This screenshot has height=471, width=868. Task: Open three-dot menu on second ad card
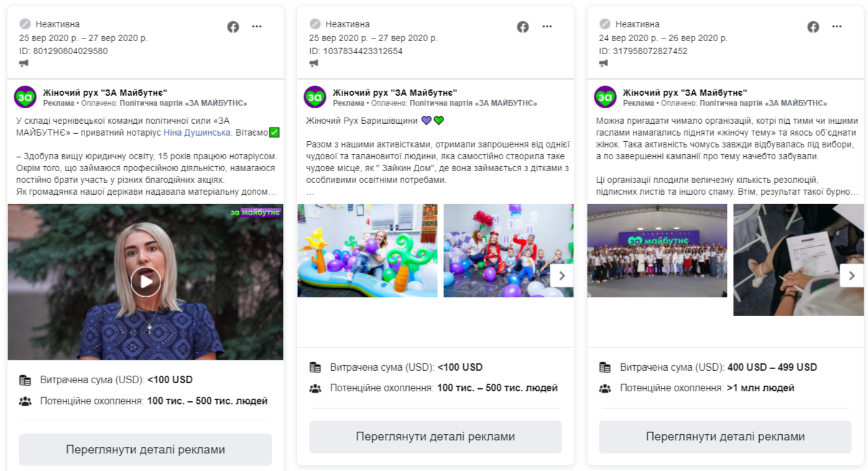point(547,26)
